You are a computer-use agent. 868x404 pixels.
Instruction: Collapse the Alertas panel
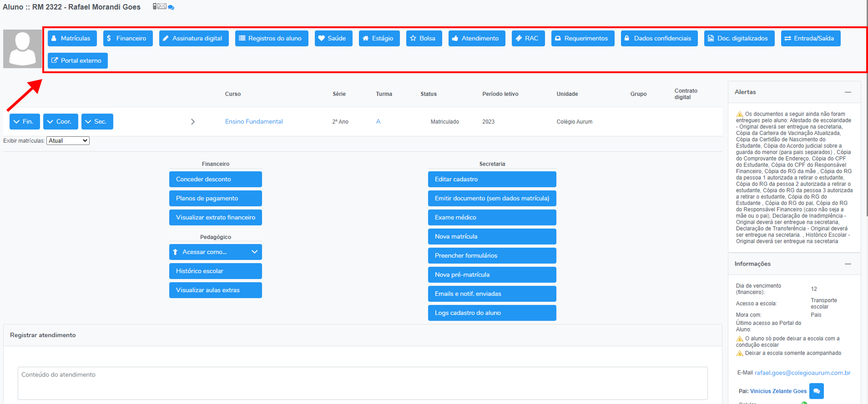(848, 92)
